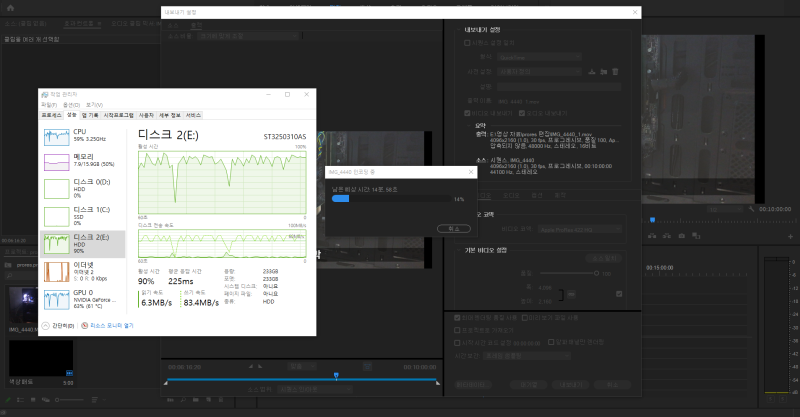This screenshot has width=800, height=417.
Task: Open button editor plus icon in Program monitor
Action: [x=790, y=237]
